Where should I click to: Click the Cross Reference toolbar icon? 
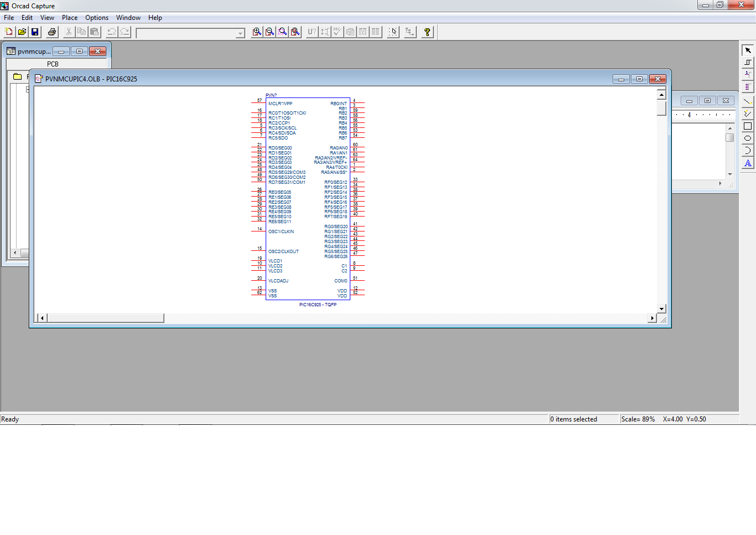[x=363, y=32]
